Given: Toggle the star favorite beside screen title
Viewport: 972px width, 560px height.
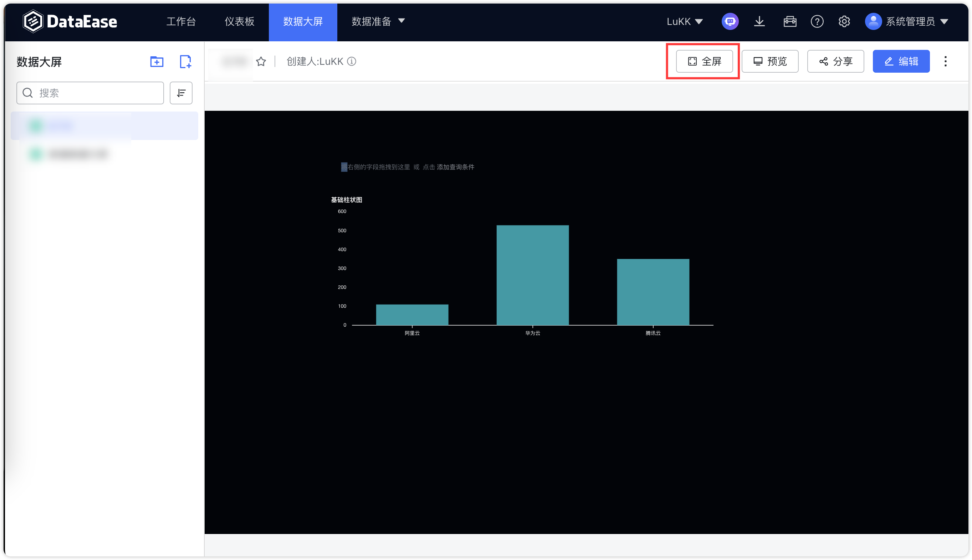Looking at the screenshot, I should click(x=261, y=61).
